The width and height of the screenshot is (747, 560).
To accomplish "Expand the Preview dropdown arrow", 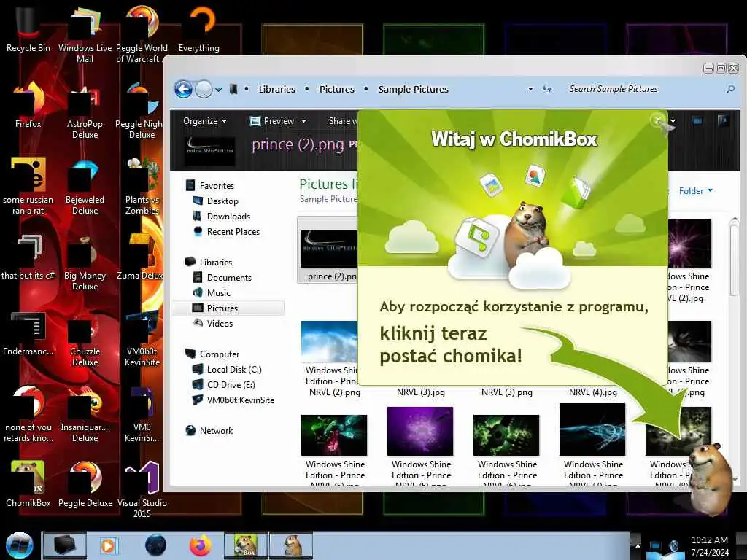I will click(x=303, y=121).
